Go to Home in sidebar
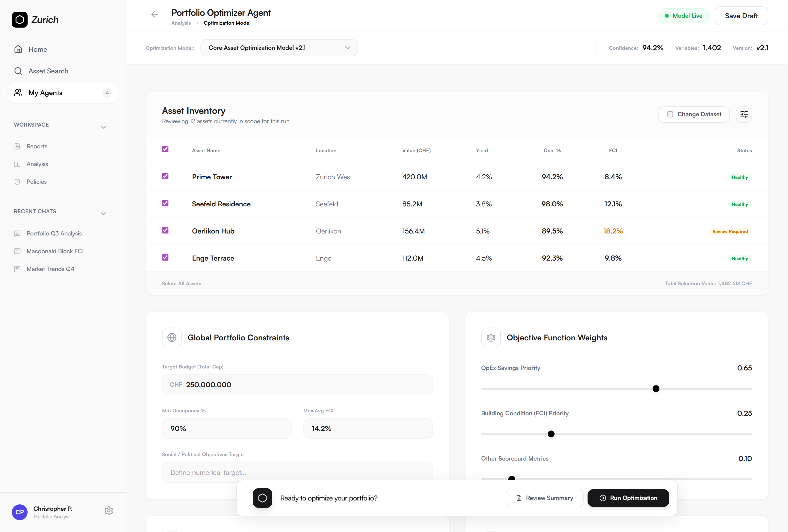Viewport: 788px width, 532px height. (x=63, y=50)
